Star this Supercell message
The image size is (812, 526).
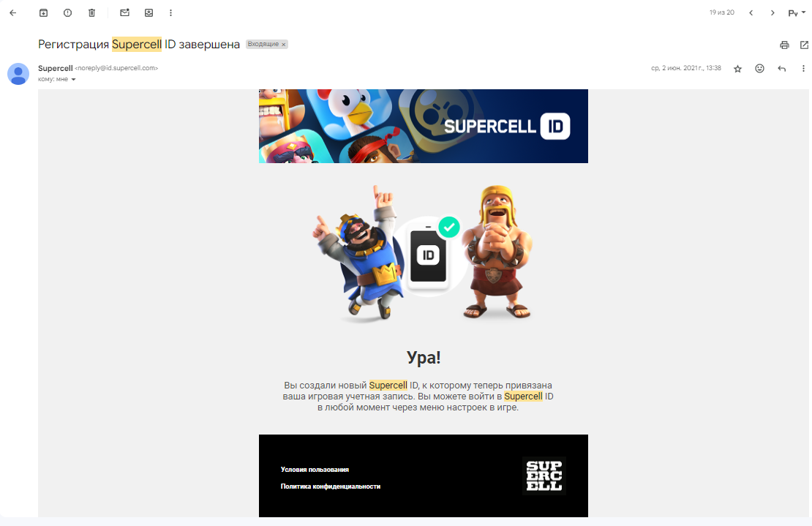click(738, 68)
